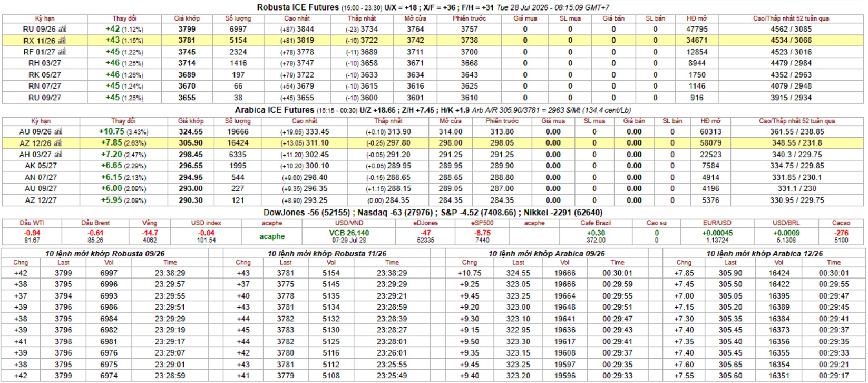
Task: Click the Robusta 09/26 order at 23:28:59
Action: point(105,376)
